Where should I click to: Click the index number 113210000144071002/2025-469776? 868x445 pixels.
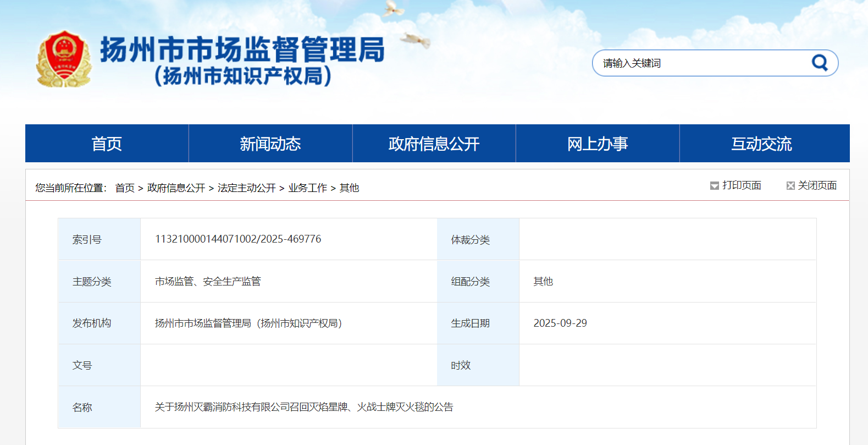tap(238, 239)
